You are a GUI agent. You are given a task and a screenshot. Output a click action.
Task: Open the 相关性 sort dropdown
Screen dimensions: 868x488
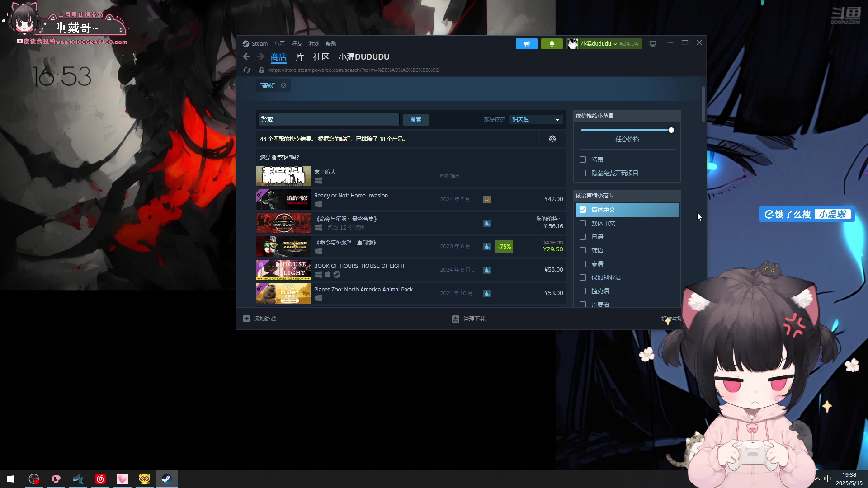click(536, 119)
